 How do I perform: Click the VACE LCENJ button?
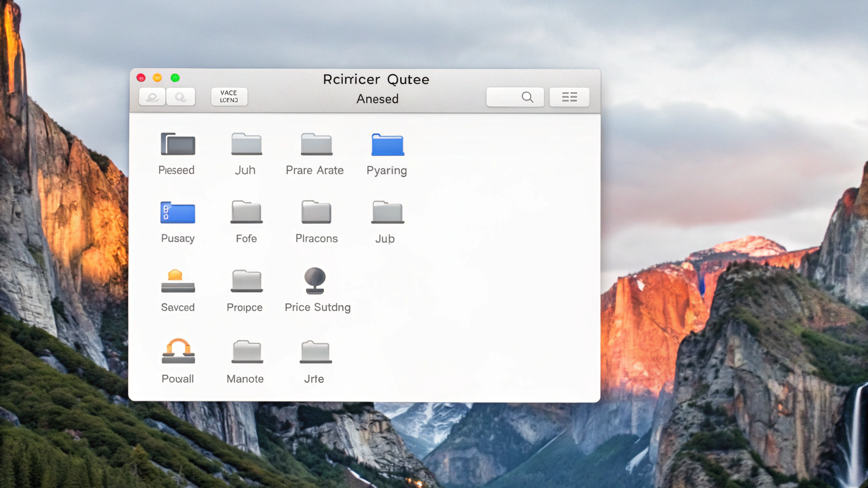point(229,96)
